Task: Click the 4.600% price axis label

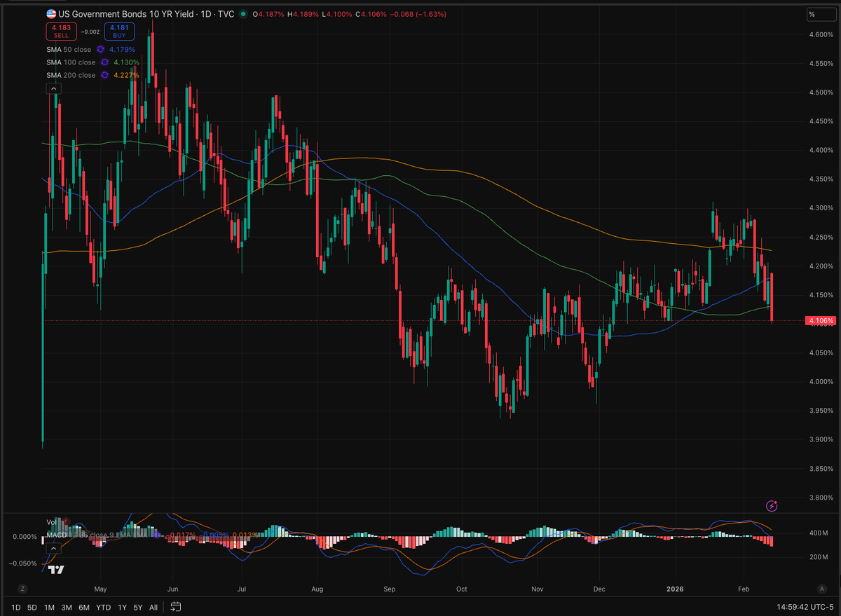Action: tap(821, 34)
